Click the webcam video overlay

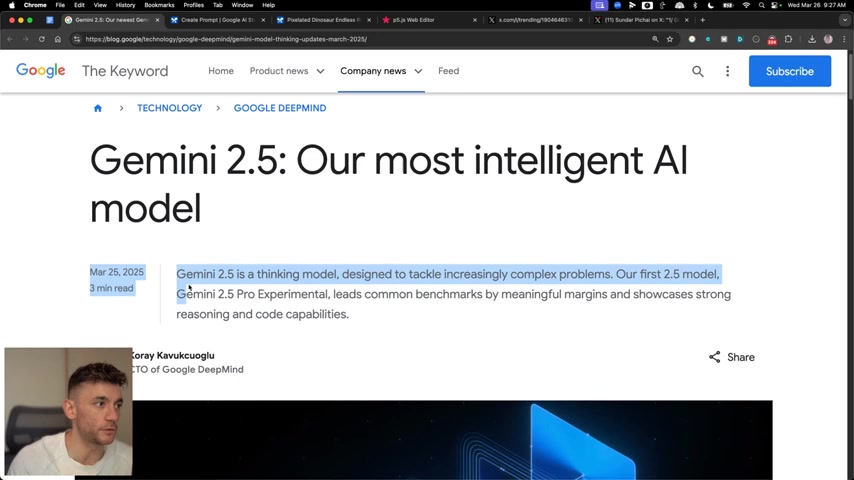coord(68,411)
